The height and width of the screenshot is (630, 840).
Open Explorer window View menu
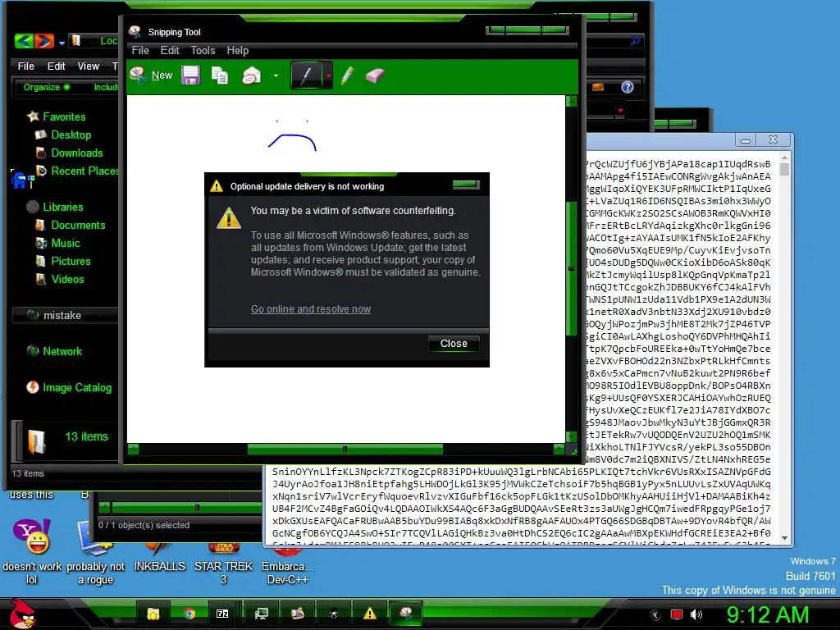pyautogui.click(x=89, y=66)
